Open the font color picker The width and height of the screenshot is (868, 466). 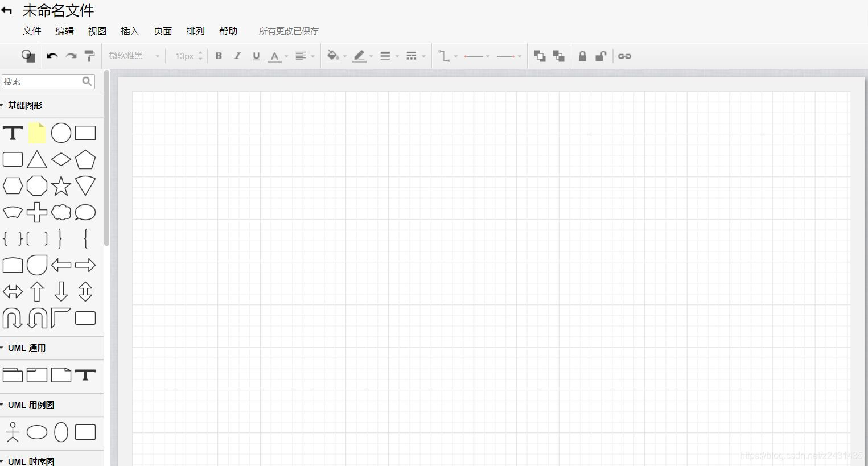[278, 56]
